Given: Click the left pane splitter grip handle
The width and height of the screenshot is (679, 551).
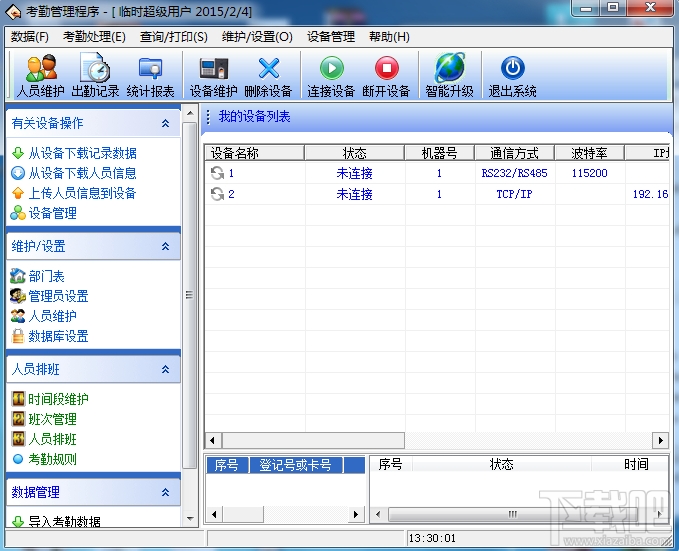Looking at the screenshot, I should 189,295.
